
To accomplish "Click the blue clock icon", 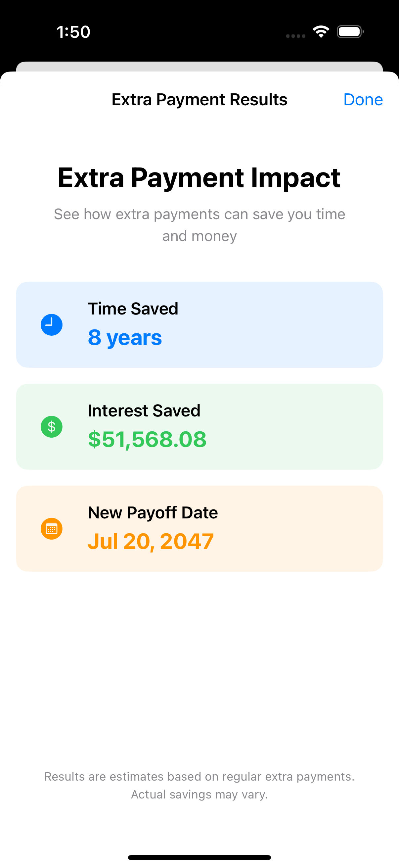I will click(x=52, y=325).
